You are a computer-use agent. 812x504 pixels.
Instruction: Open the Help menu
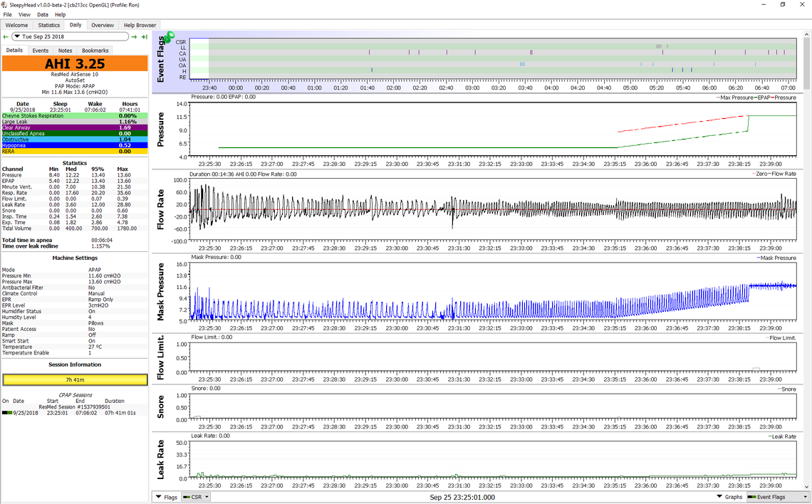click(x=60, y=14)
